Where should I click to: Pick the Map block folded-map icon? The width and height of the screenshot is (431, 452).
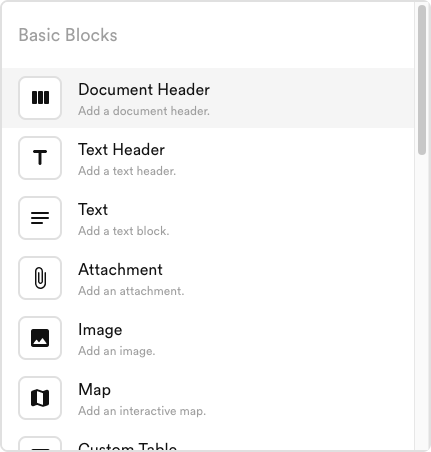click(x=40, y=398)
